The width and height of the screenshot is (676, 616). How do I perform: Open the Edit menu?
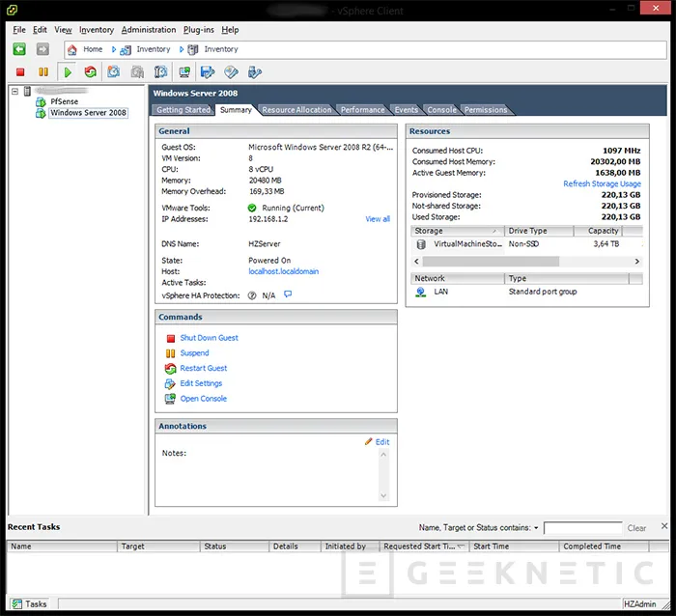(x=40, y=30)
